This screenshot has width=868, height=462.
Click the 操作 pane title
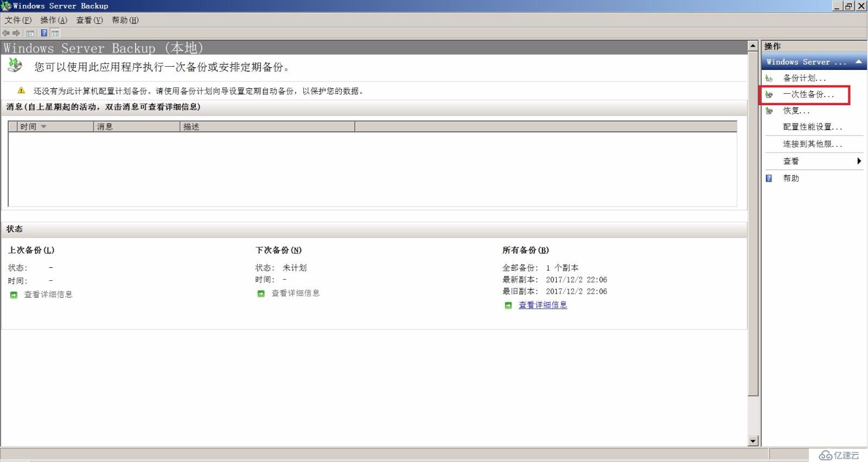coord(773,46)
